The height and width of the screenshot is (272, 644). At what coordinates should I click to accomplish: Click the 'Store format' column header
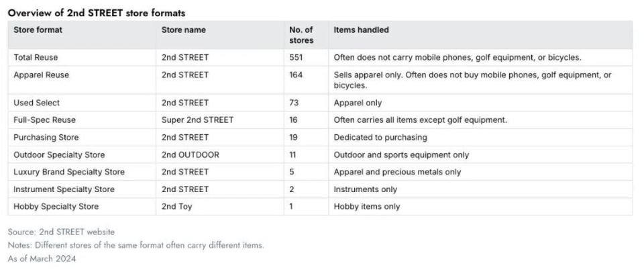click(38, 30)
